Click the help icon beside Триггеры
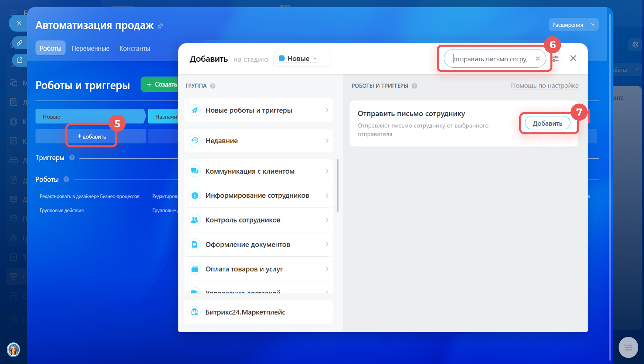This screenshot has width=644, height=364. [x=72, y=158]
